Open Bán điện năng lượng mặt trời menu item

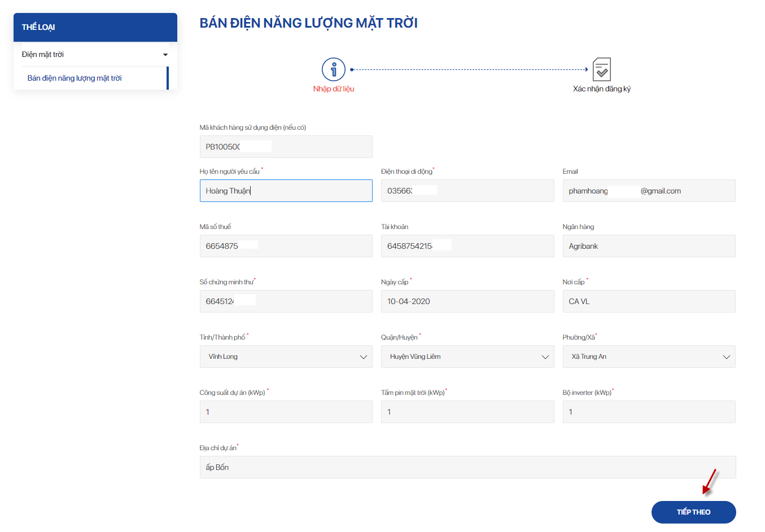pos(75,78)
